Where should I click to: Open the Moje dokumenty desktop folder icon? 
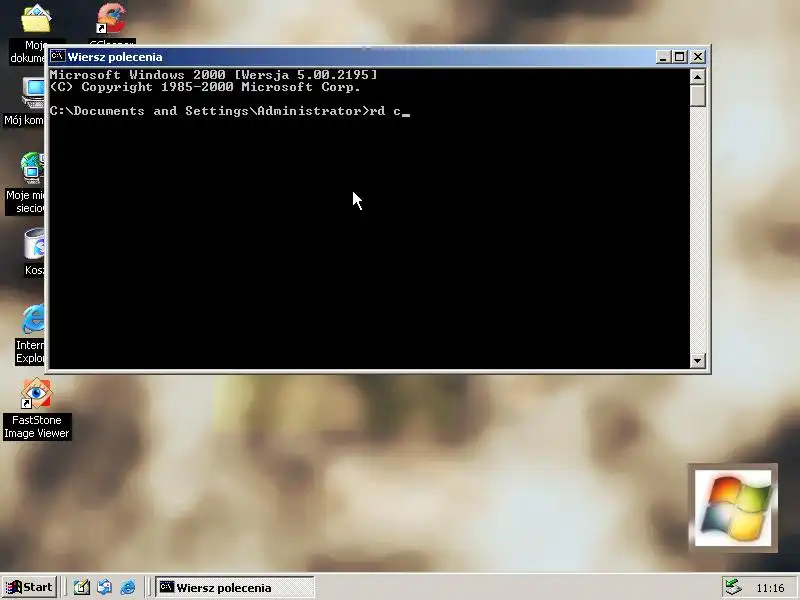tap(35, 20)
